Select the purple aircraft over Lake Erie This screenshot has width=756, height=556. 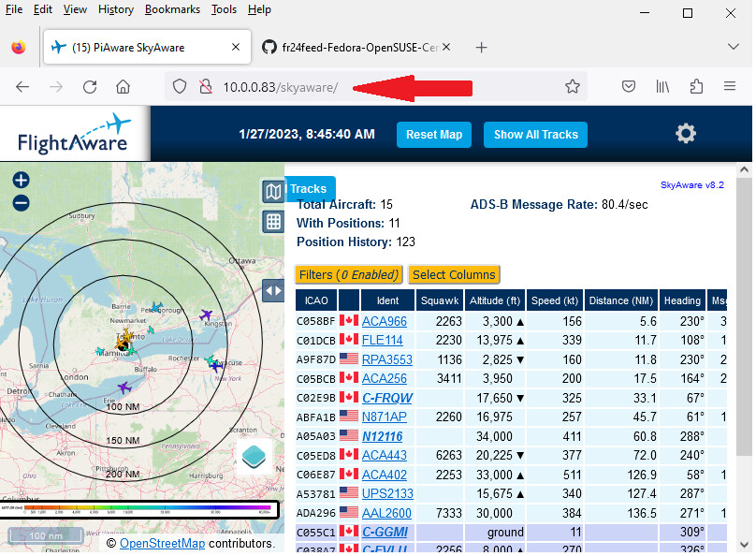point(124,388)
